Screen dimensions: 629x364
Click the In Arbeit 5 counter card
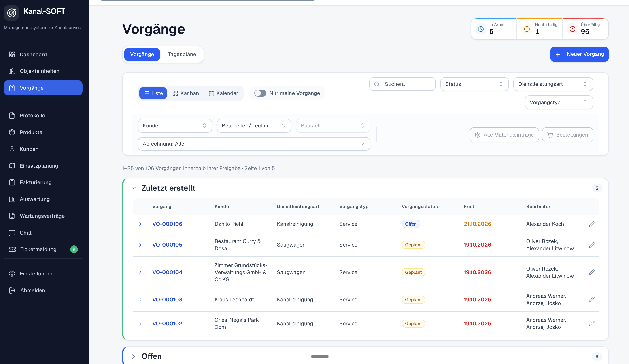(494, 29)
